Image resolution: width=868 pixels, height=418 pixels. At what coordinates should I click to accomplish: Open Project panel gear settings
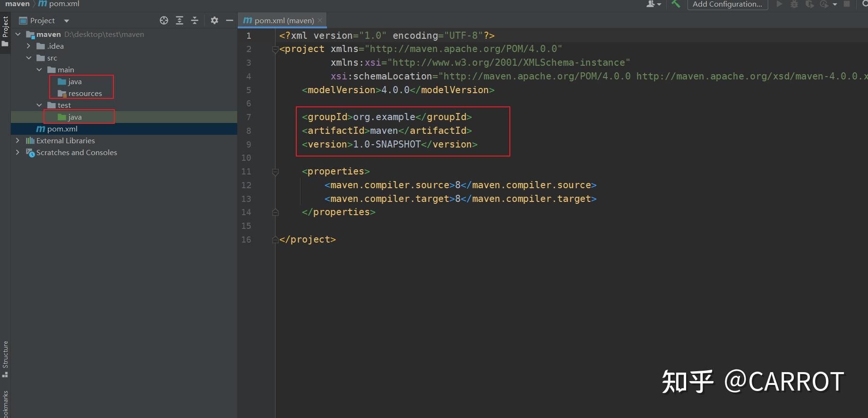(x=215, y=20)
